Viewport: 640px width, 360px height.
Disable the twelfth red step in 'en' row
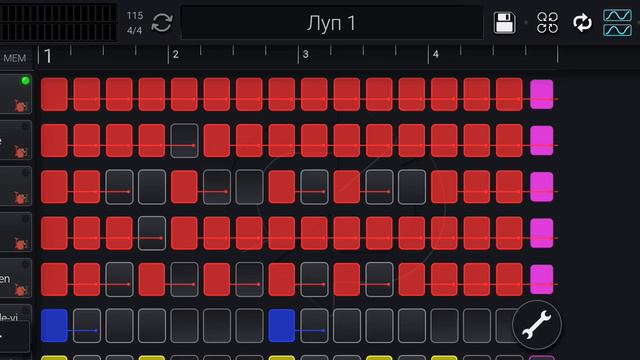412,280
